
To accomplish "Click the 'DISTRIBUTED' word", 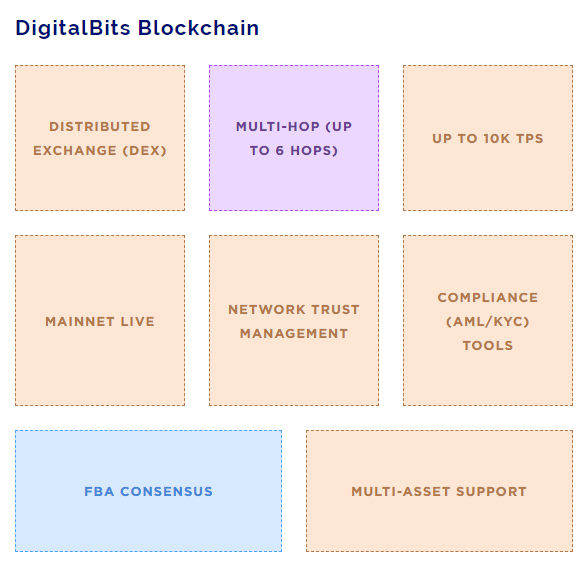I will click(x=100, y=127).
